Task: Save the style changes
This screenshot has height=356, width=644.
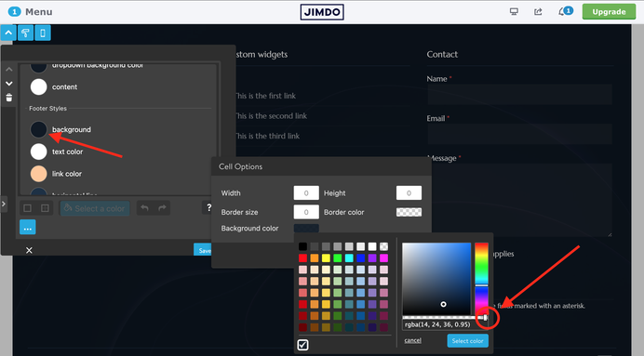Action: pos(203,250)
